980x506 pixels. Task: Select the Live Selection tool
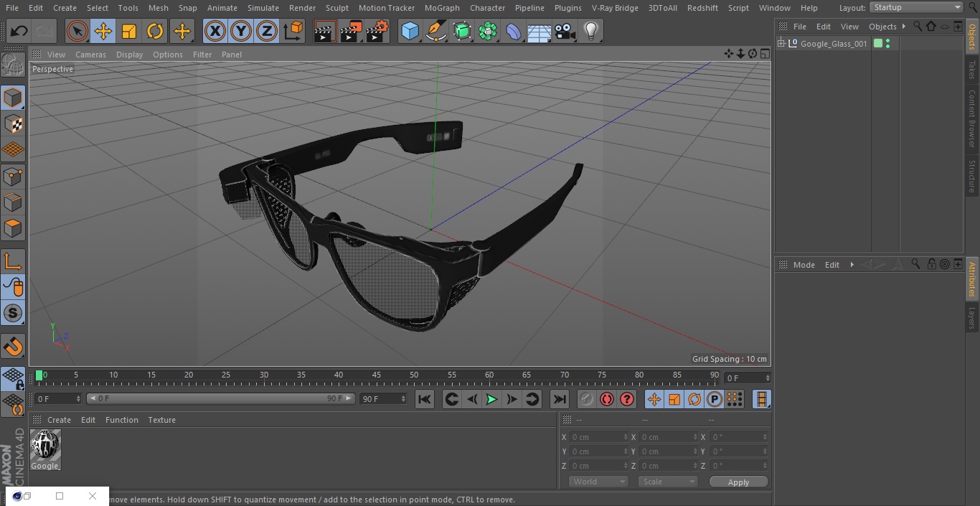77,31
